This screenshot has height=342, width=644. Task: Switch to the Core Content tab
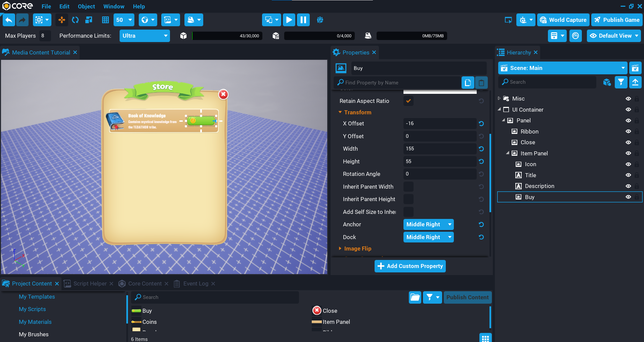pyautogui.click(x=144, y=284)
